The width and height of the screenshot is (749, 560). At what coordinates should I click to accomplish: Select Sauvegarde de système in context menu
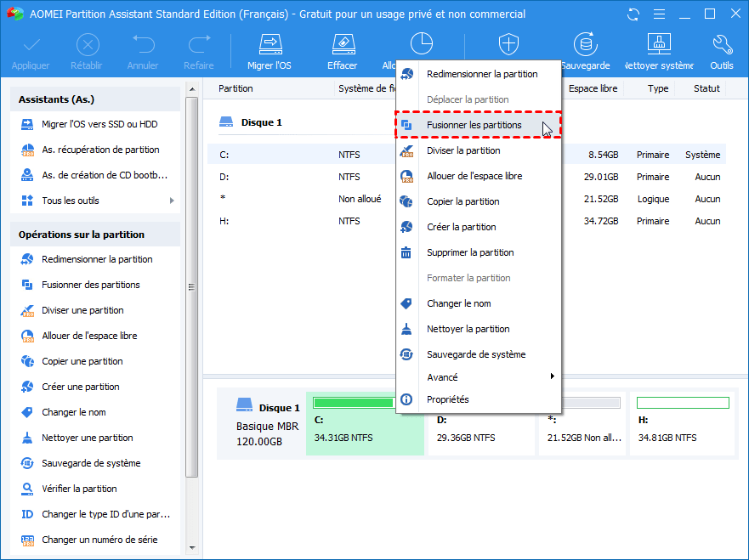coord(478,354)
